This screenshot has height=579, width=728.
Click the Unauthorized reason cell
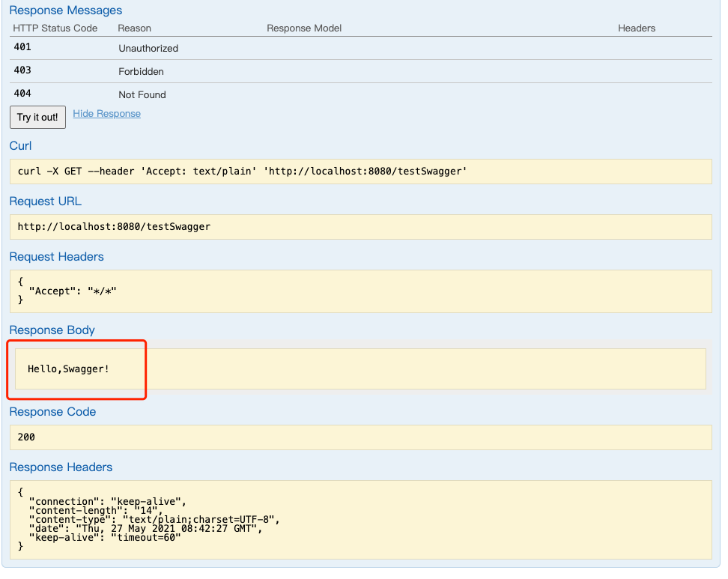148,48
